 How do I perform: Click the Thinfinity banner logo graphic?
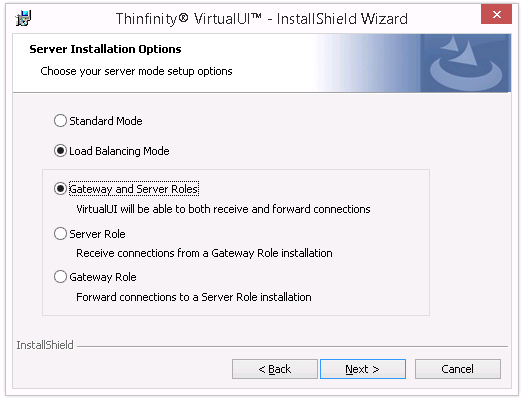click(465, 63)
